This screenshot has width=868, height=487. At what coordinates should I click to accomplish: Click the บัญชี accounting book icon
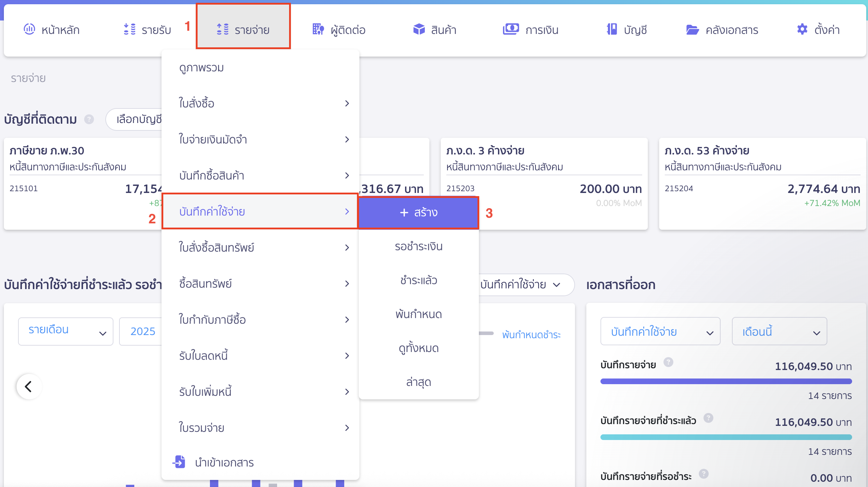point(612,29)
